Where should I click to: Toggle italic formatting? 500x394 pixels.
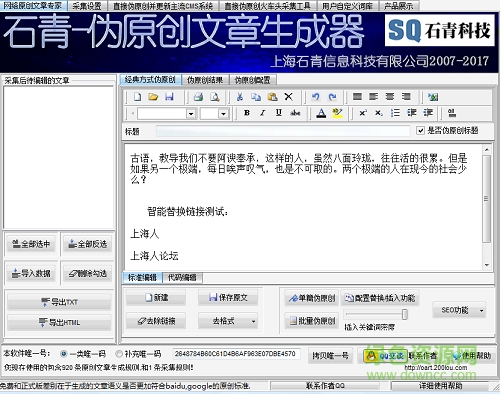click(x=263, y=113)
